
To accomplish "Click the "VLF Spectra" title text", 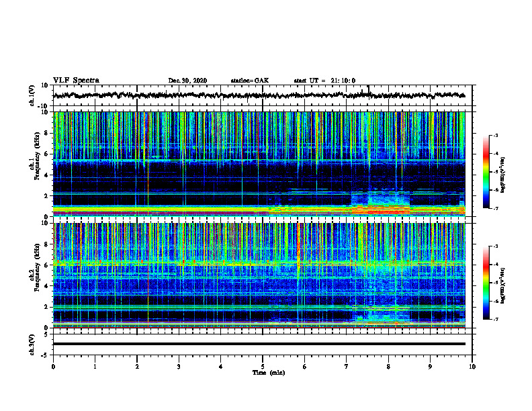I will (x=76, y=81).
